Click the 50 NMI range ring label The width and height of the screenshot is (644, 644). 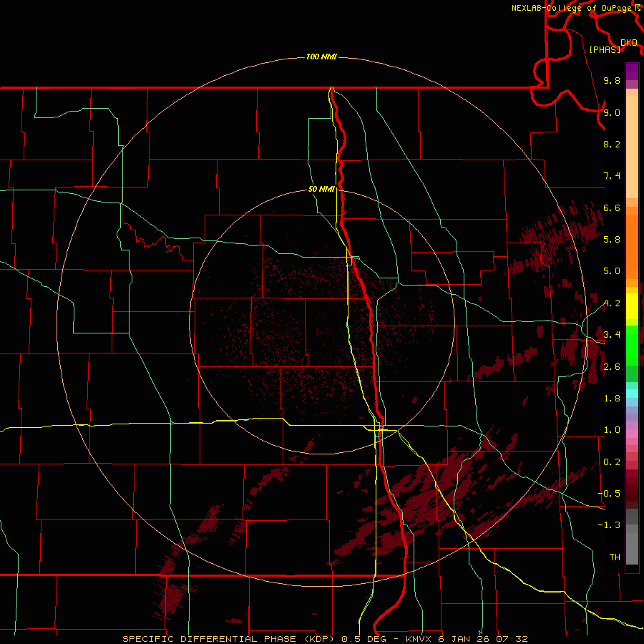click(x=321, y=189)
